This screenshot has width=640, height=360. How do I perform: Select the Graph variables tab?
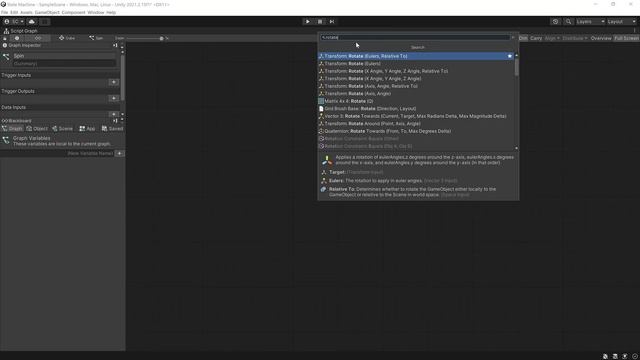pos(12,129)
